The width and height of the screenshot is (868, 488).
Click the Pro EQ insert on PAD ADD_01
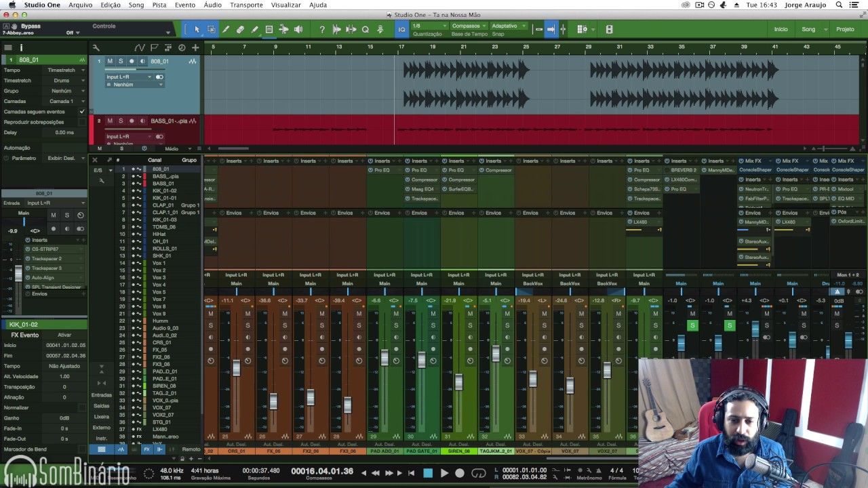coord(383,170)
